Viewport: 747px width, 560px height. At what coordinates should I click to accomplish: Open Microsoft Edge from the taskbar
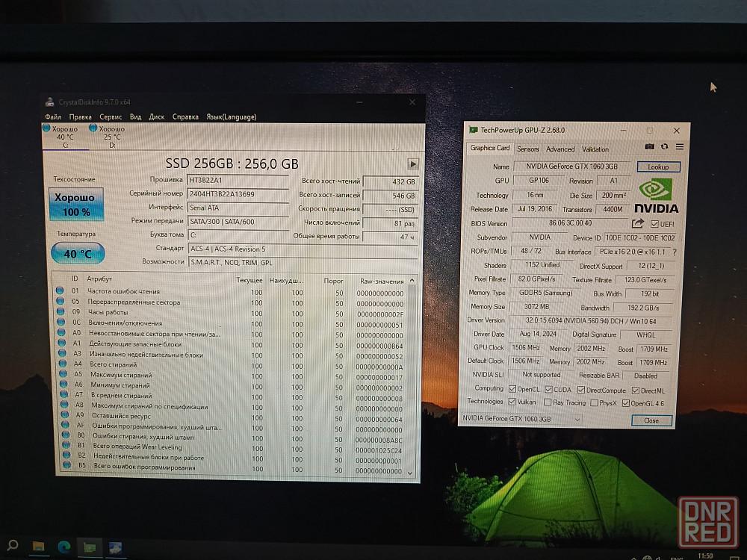click(63, 547)
